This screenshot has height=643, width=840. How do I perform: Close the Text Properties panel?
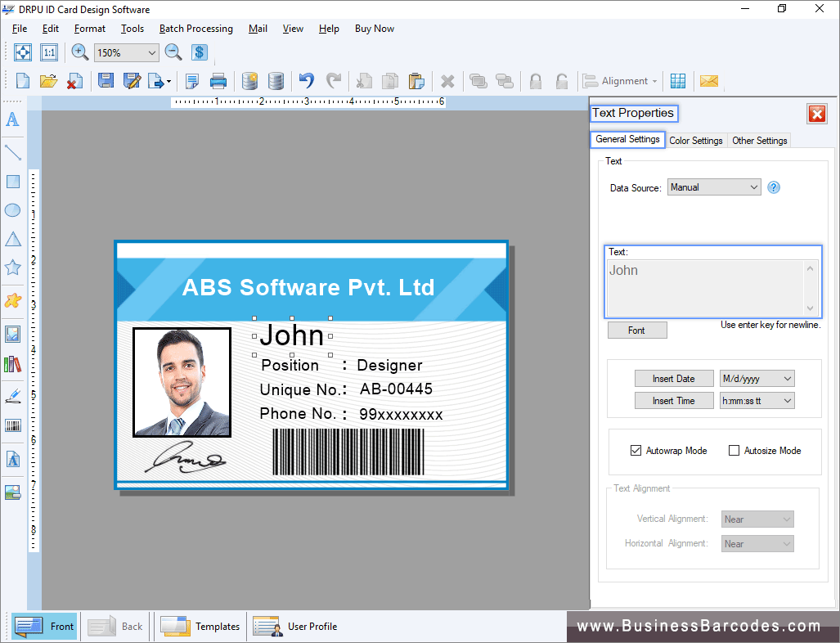(x=816, y=114)
